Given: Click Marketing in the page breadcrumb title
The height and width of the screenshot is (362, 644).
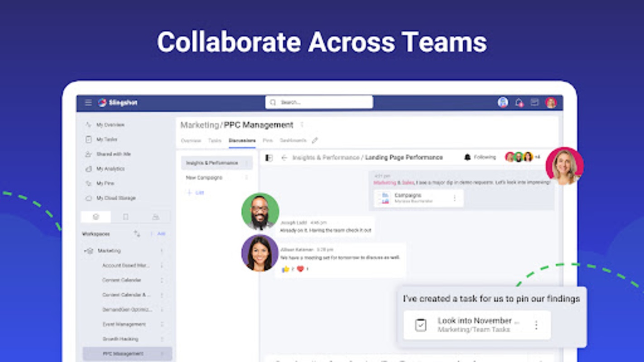Looking at the screenshot, I should (x=200, y=125).
